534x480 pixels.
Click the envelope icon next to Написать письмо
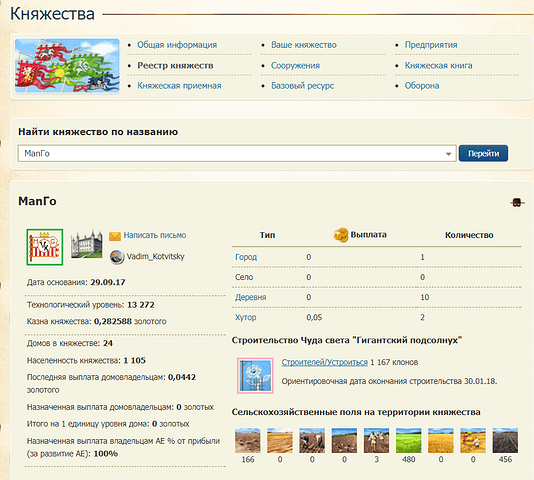[x=115, y=236]
